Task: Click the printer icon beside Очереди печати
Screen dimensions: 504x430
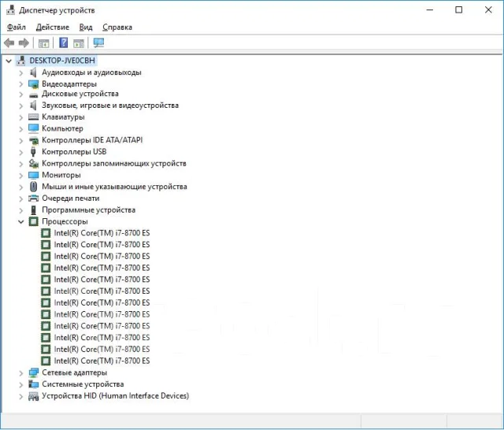Action: (x=33, y=198)
